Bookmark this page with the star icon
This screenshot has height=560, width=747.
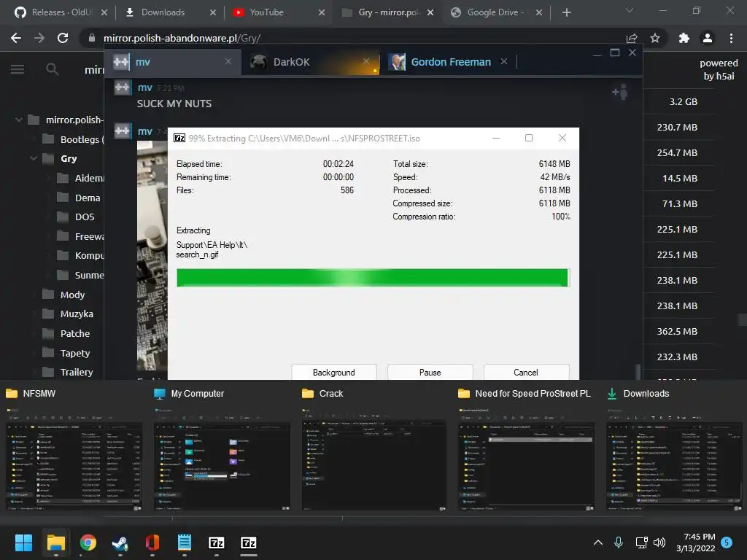[655, 38]
